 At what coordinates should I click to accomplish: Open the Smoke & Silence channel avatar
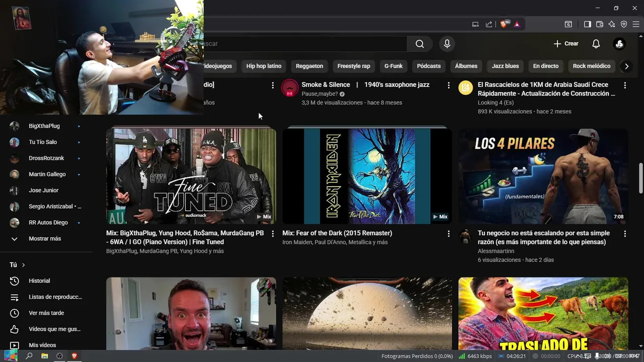[x=290, y=88]
